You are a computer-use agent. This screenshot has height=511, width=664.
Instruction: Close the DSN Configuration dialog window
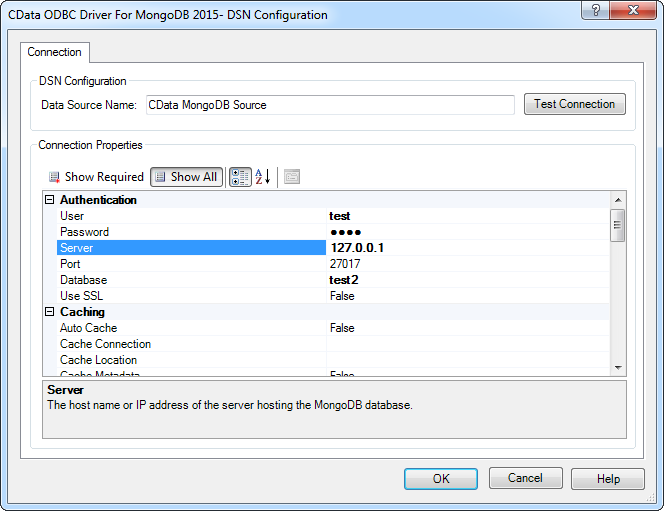tap(634, 11)
